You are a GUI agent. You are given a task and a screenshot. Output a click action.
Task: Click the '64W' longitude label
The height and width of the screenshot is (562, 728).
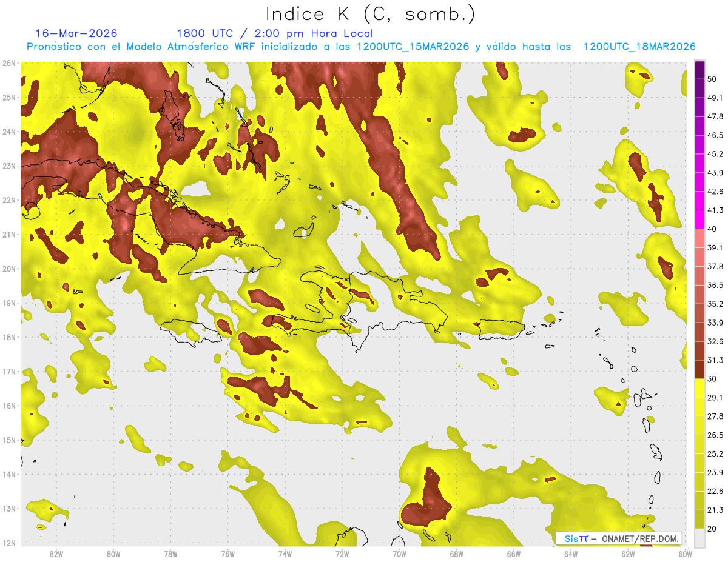[x=571, y=554]
